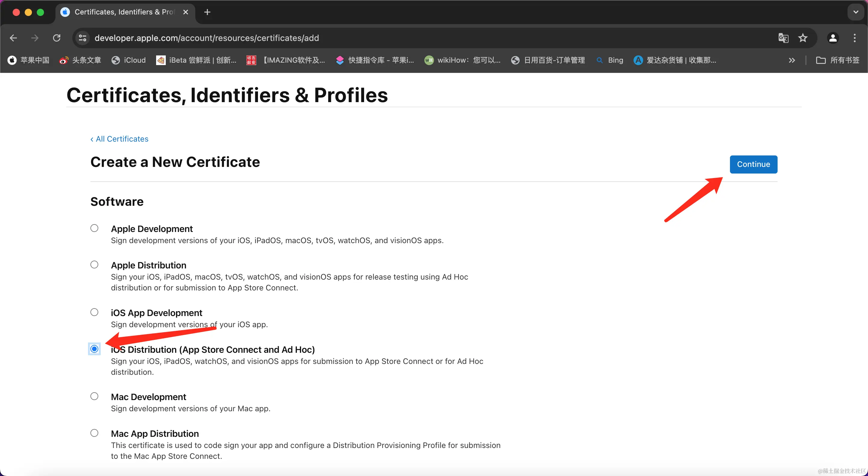868x476 pixels.
Task: Click the address bar URL field
Action: point(404,38)
